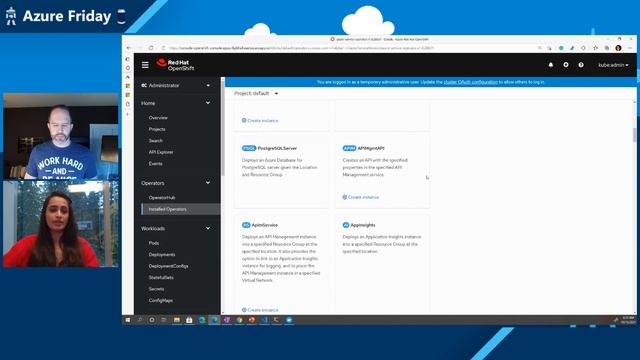Viewport: 640px width, 360px height.
Task: Open the Project: default dropdown
Action: [256, 93]
